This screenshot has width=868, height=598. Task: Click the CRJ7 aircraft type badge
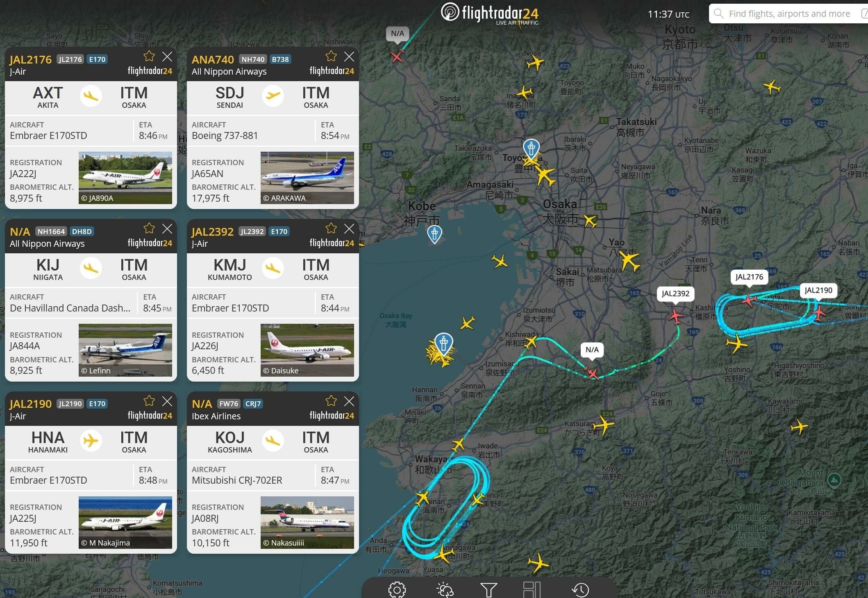[253, 404]
